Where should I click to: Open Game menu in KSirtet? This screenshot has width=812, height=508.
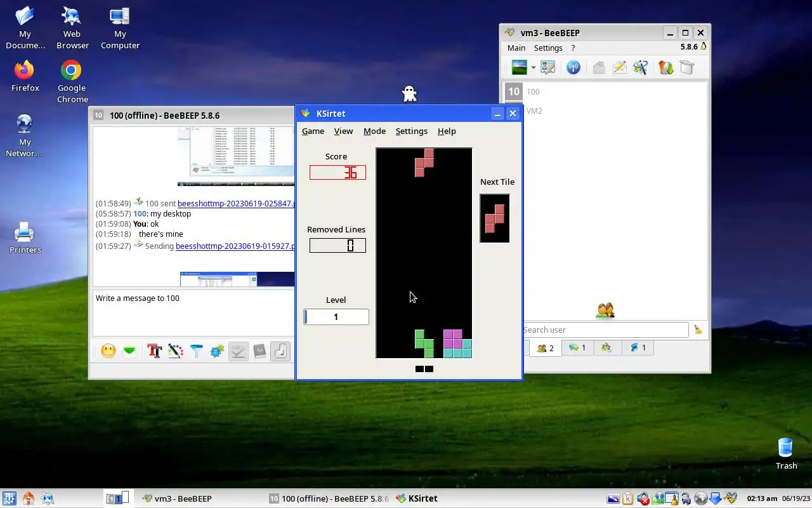(x=313, y=131)
